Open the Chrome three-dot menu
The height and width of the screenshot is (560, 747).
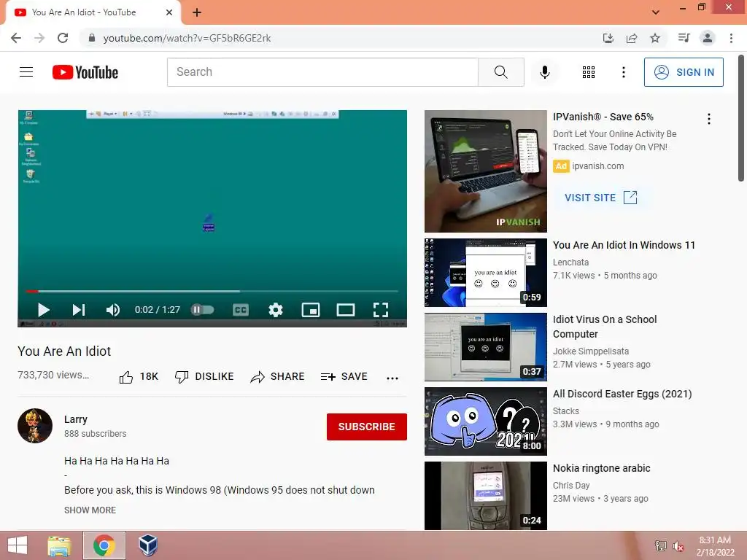pos(731,38)
